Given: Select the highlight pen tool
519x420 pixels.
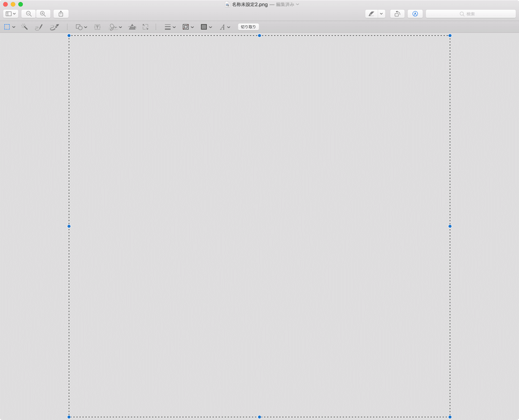Looking at the screenshot, I should (x=372, y=14).
